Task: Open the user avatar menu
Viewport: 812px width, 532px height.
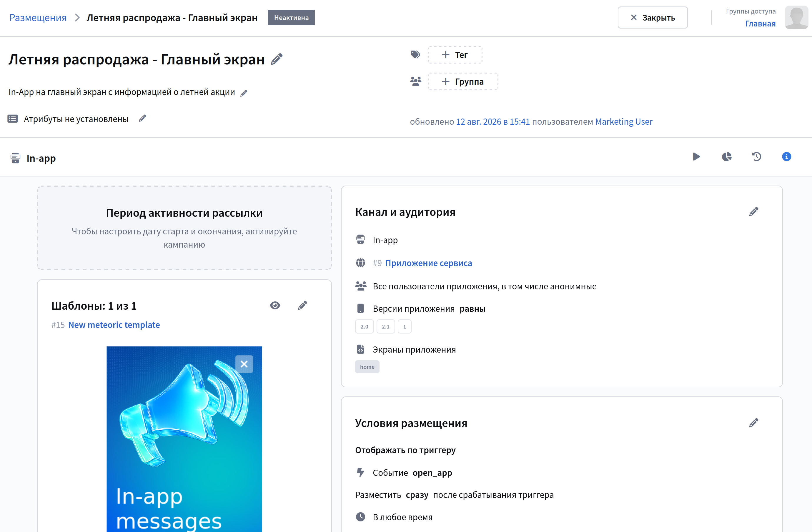Action: tap(797, 17)
